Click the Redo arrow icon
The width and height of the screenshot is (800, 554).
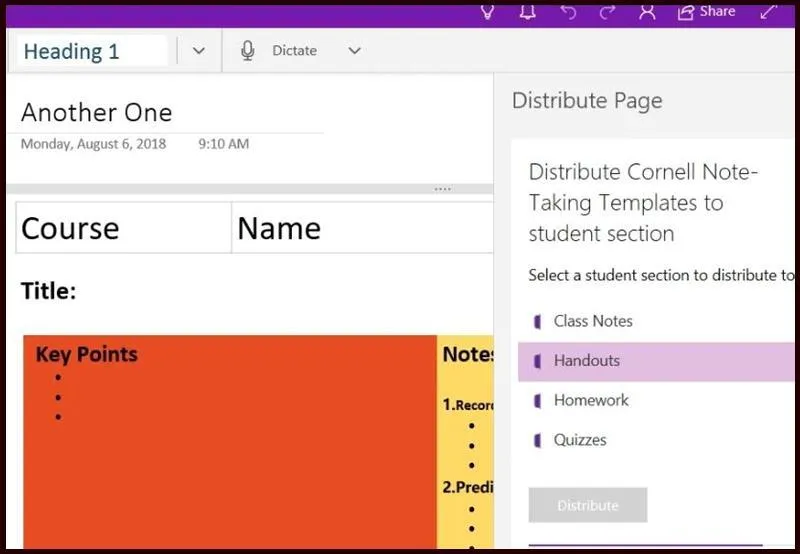click(607, 12)
